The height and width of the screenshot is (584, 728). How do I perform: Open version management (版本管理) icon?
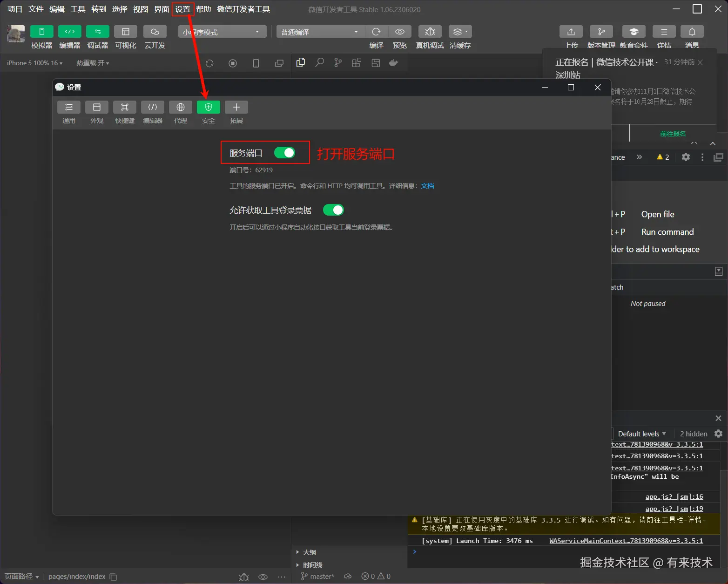[x=601, y=31]
